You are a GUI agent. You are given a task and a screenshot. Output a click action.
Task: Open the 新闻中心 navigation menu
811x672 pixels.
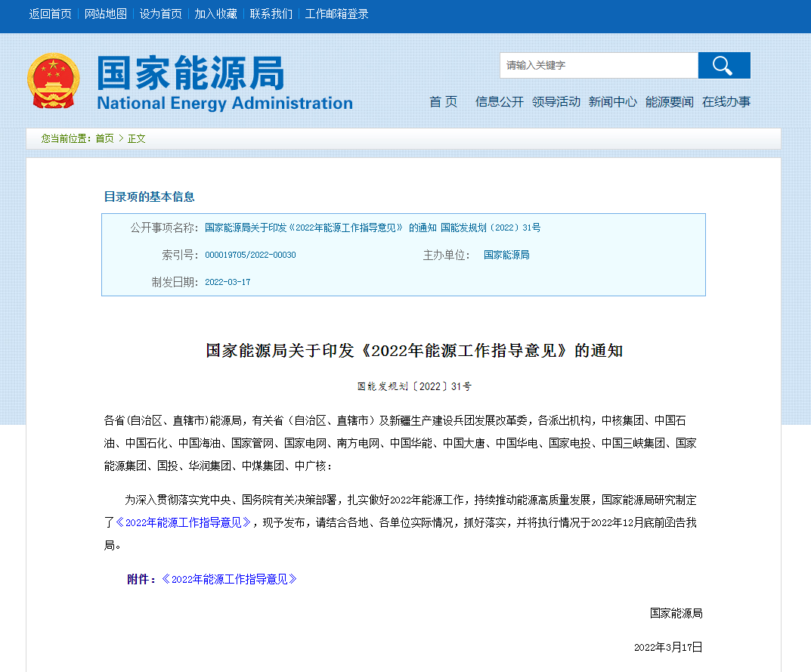[x=613, y=101]
